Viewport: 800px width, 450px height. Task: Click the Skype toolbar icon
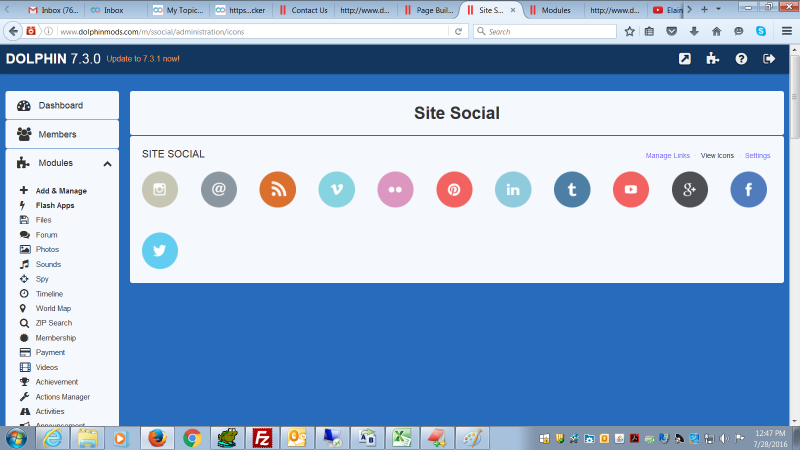(761, 32)
